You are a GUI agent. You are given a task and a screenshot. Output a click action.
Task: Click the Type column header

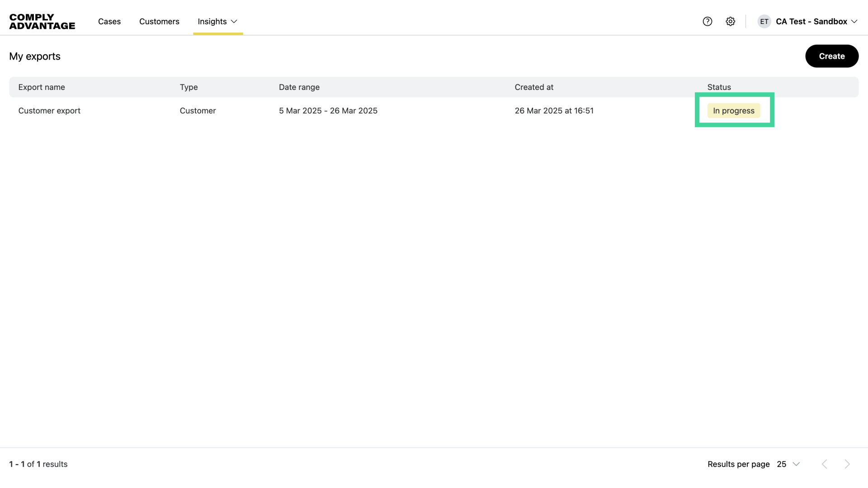pyautogui.click(x=189, y=87)
